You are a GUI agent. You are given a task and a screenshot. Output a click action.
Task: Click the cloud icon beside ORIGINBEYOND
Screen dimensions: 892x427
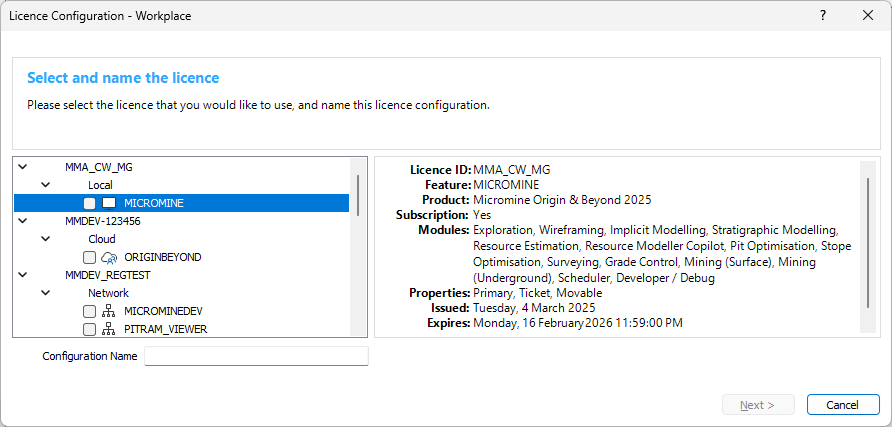click(x=109, y=258)
